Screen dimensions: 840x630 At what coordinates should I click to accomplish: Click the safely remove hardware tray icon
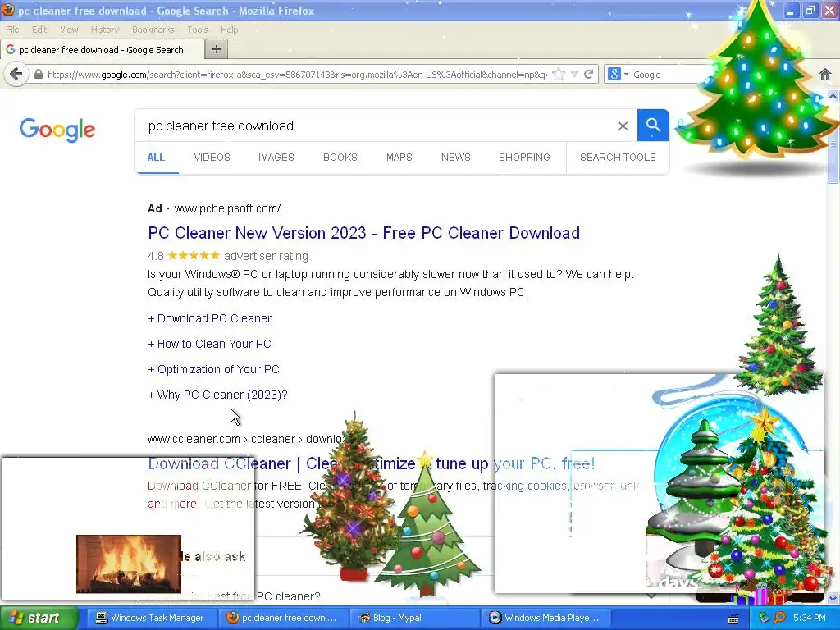click(x=764, y=618)
